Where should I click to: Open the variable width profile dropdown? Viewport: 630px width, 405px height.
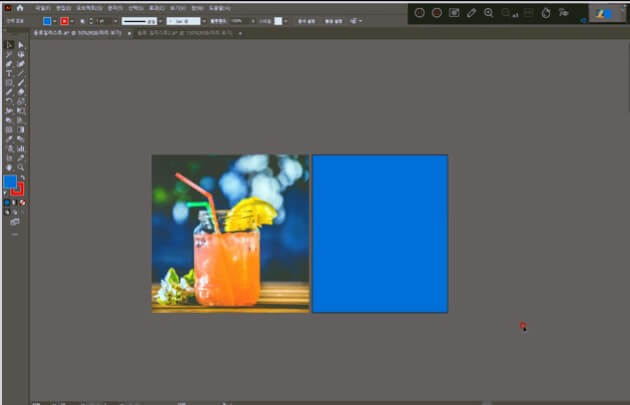[x=160, y=21]
